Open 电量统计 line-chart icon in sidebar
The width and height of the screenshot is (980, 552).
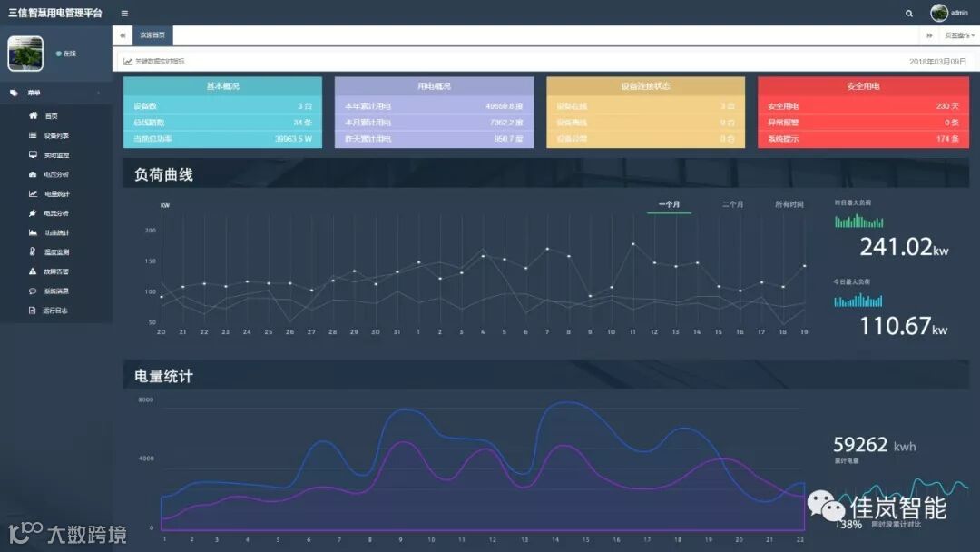coord(33,193)
